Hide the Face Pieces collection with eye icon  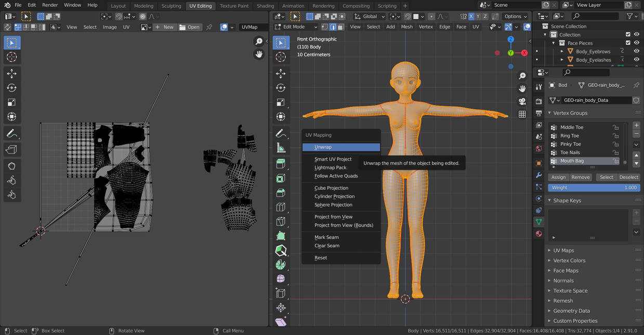(x=637, y=43)
